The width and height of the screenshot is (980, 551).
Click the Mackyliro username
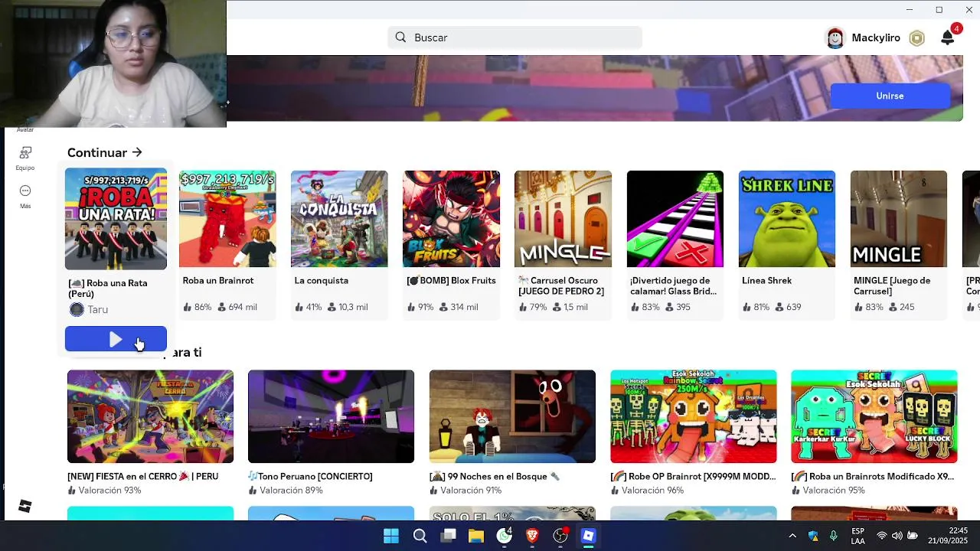tap(876, 37)
